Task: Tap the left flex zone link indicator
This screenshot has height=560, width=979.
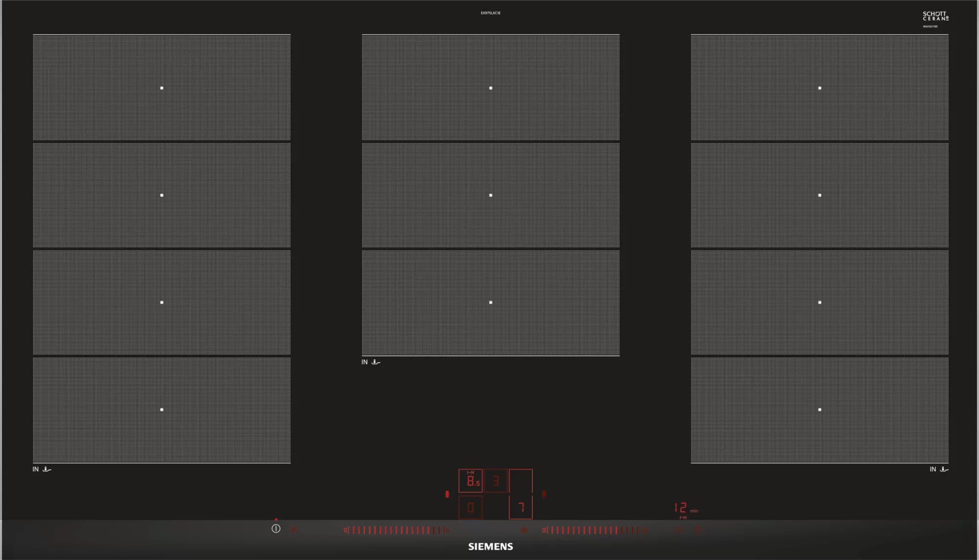Action: (x=447, y=494)
